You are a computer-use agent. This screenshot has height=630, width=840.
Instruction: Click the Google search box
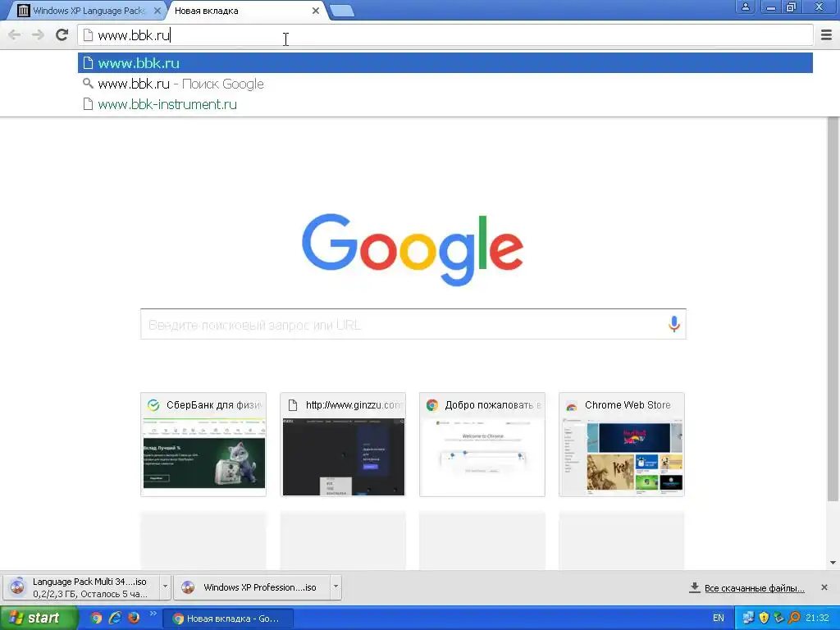pos(413,324)
